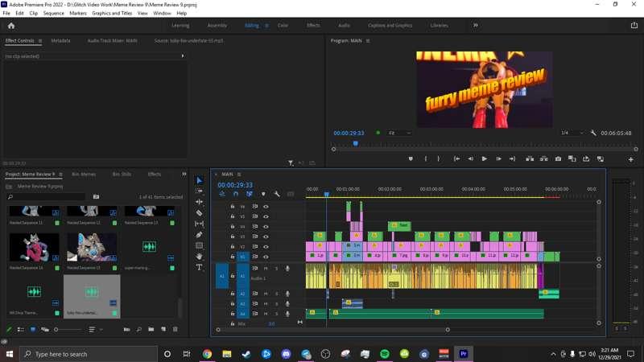Open Program MAIN panel menu

pyautogui.click(x=368, y=41)
